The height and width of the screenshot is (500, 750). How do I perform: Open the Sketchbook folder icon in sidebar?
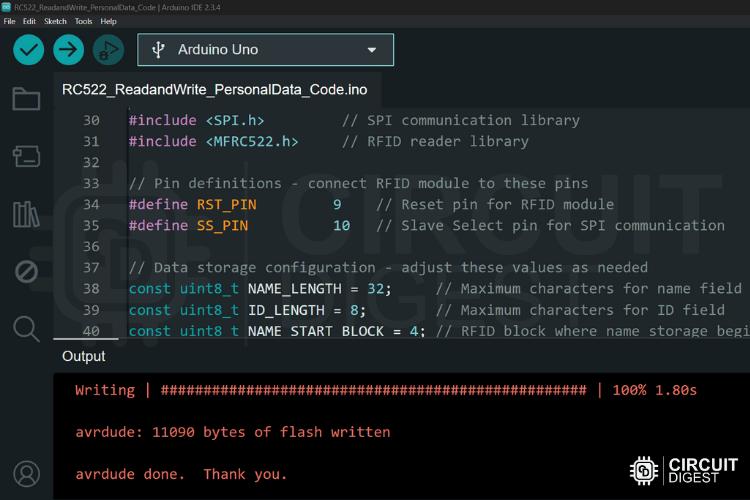click(26, 99)
